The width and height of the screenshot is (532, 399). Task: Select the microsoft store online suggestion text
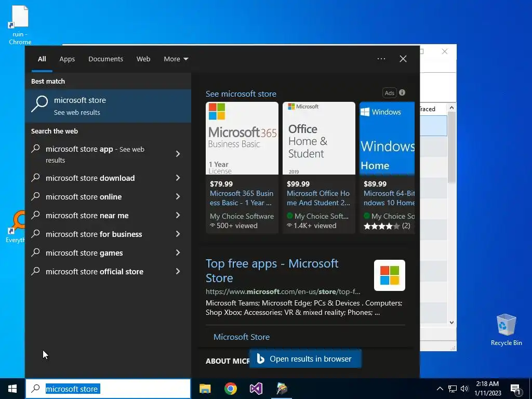(x=84, y=197)
